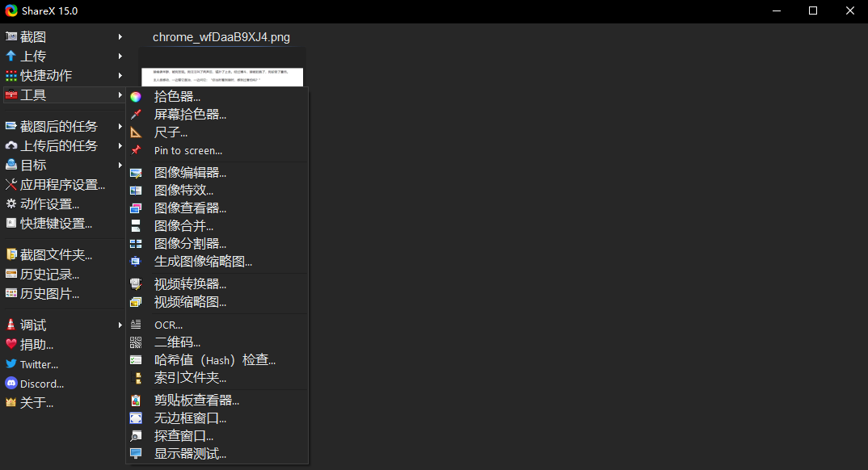This screenshot has width=868, height=470.
Task: Click the image history (历史图片) icon
Action: tap(11, 293)
